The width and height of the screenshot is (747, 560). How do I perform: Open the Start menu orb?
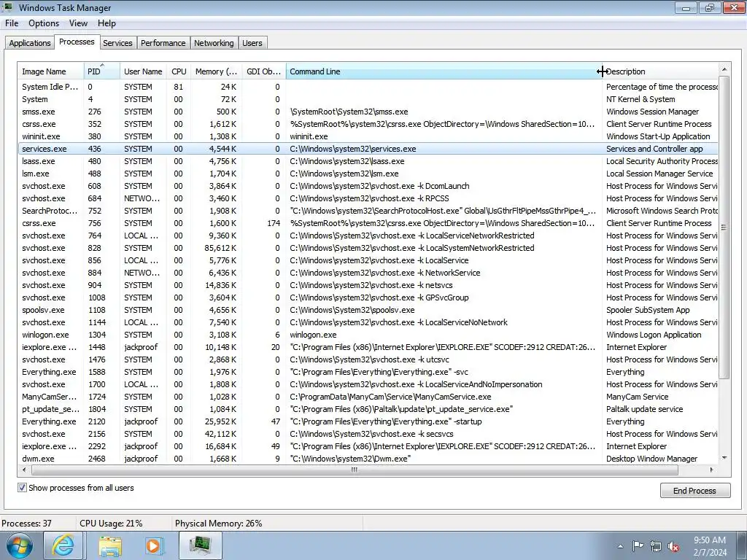pyautogui.click(x=19, y=545)
